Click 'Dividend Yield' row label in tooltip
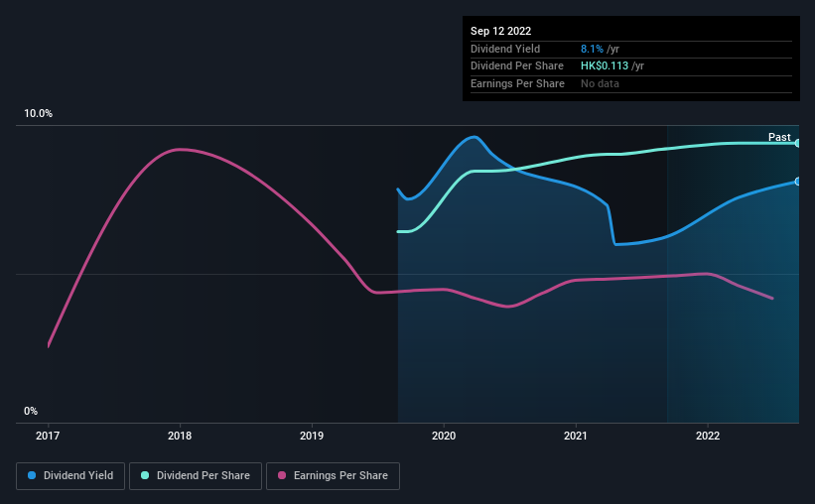 click(x=505, y=49)
